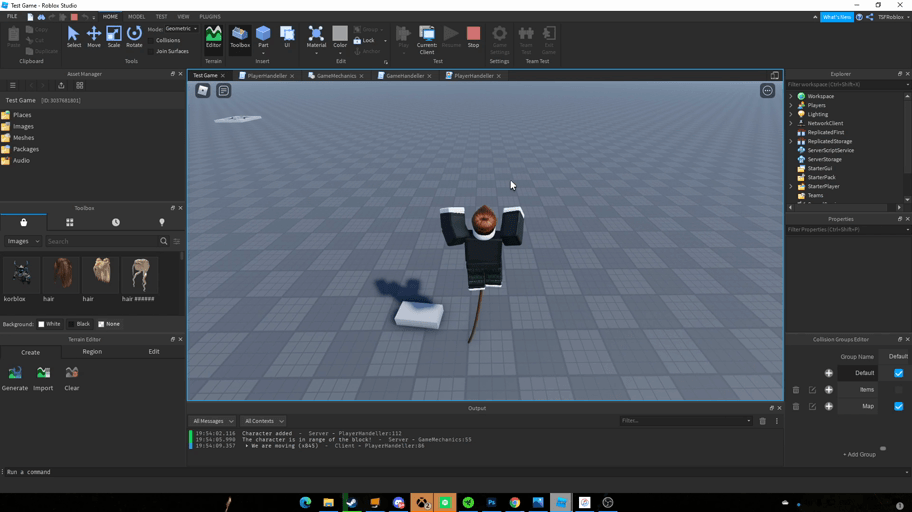The width and height of the screenshot is (912, 512).
Task: Import terrain heightmap
Action: coord(43,378)
